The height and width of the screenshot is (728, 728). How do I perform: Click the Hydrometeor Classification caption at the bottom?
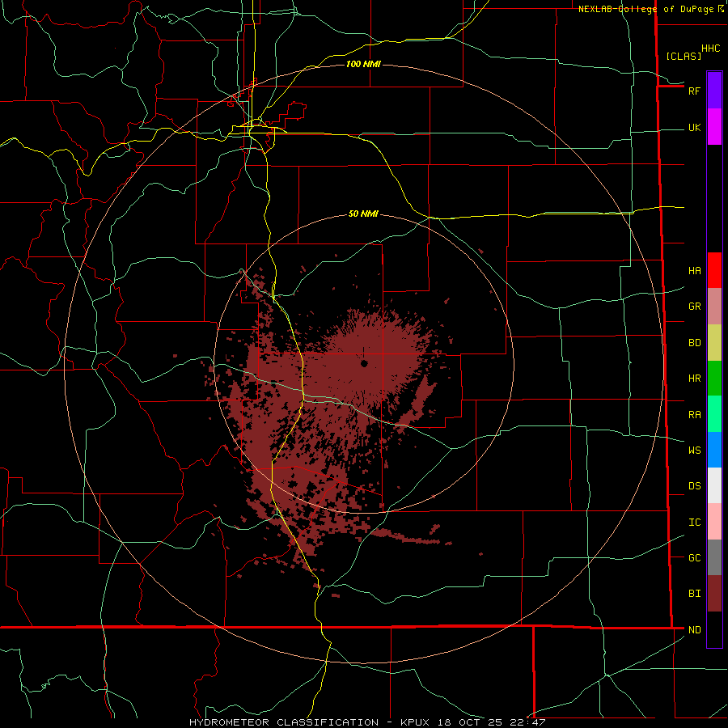point(367,722)
